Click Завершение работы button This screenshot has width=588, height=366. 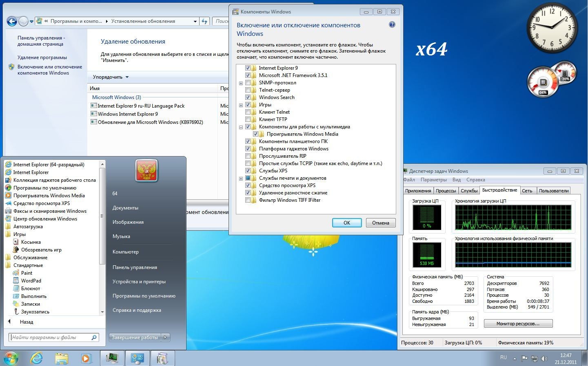[x=135, y=337]
